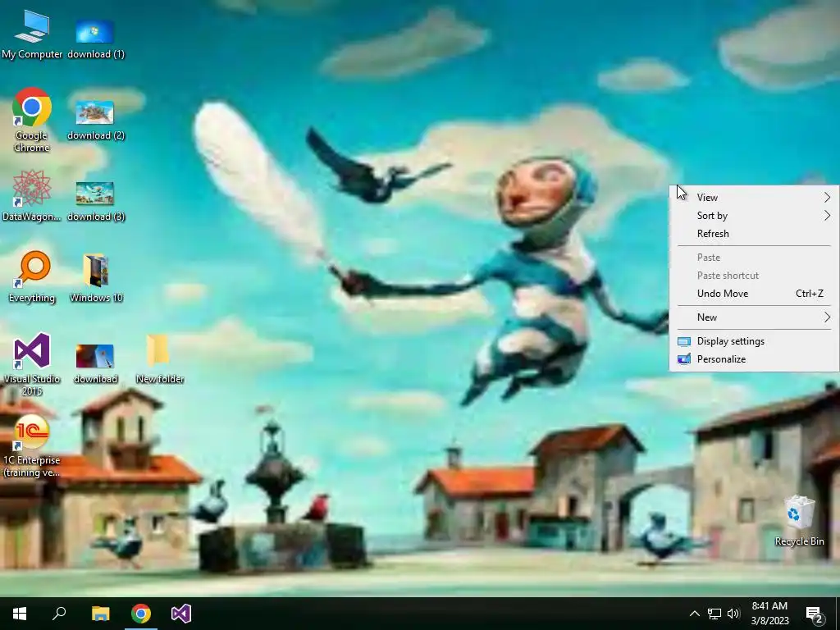Viewport: 840px width, 630px height.
Task: Open the New submenu
Action: (x=755, y=317)
